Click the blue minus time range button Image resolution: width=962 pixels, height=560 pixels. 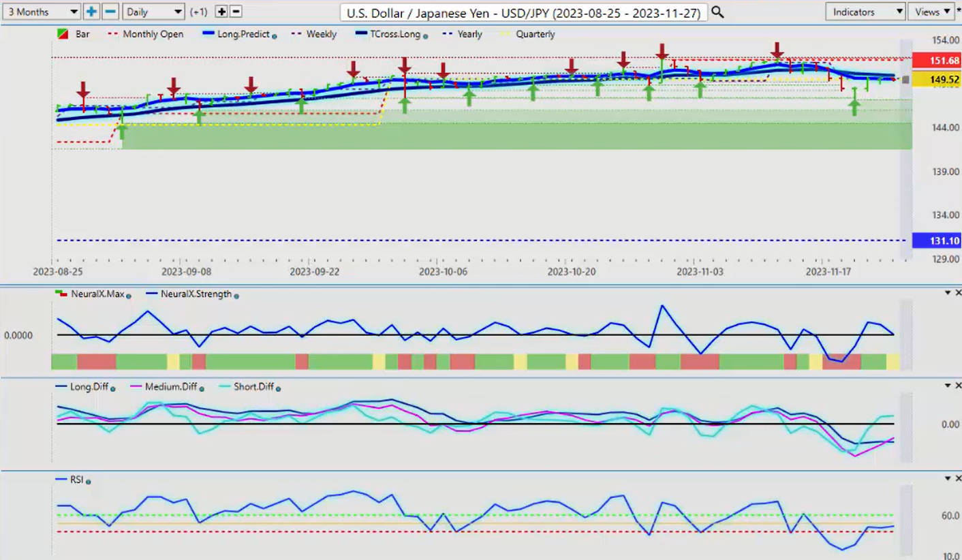point(110,12)
